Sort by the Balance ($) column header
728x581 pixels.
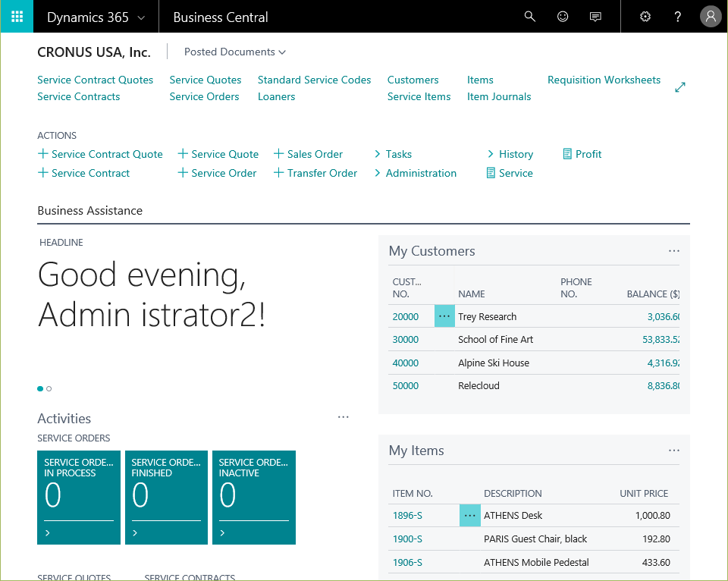coord(653,294)
